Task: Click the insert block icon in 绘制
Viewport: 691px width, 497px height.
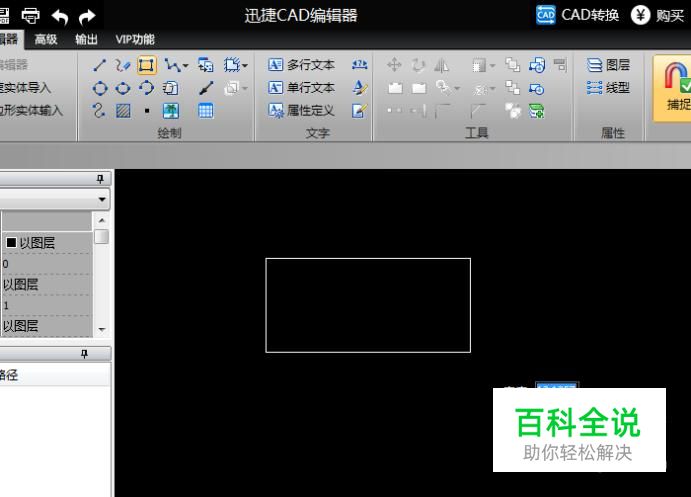Action: (205, 65)
